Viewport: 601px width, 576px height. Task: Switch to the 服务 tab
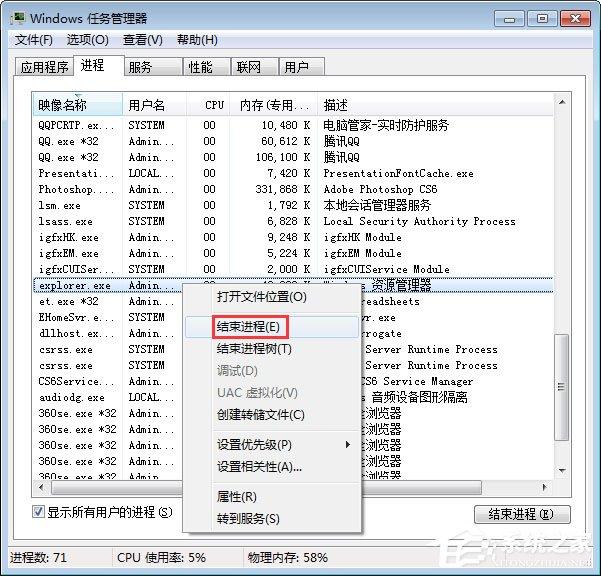point(153,67)
